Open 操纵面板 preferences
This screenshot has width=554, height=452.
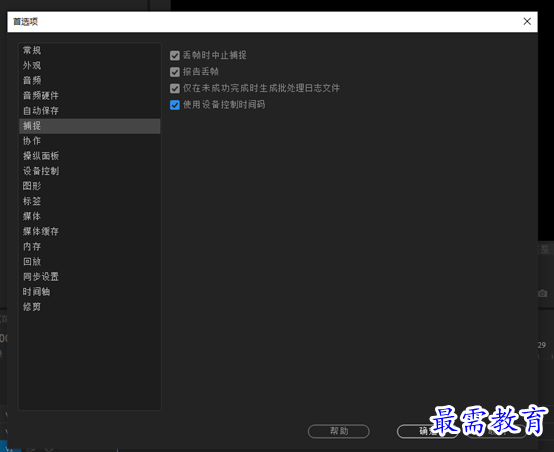(90, 156)
